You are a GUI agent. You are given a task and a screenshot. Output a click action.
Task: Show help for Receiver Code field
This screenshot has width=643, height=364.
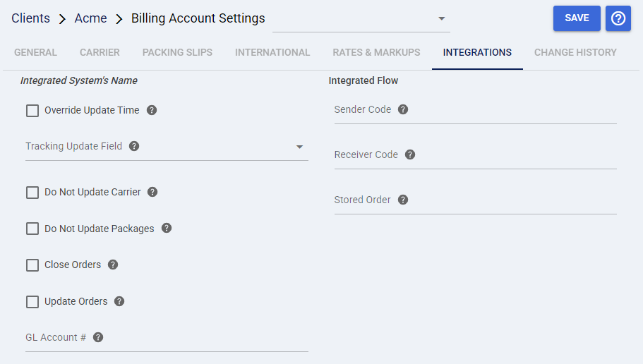(410, 154)
